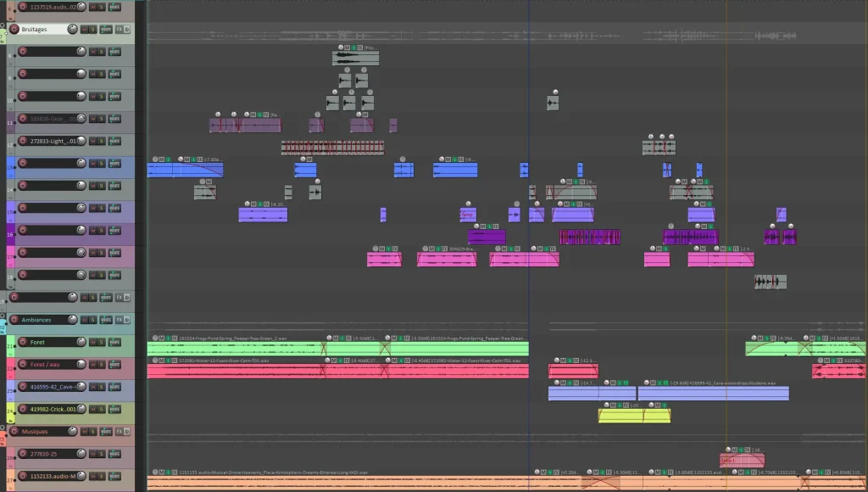Screen dimensions: 868x492
Task: Click the record arm button on Bruitages
Action: 14,29
